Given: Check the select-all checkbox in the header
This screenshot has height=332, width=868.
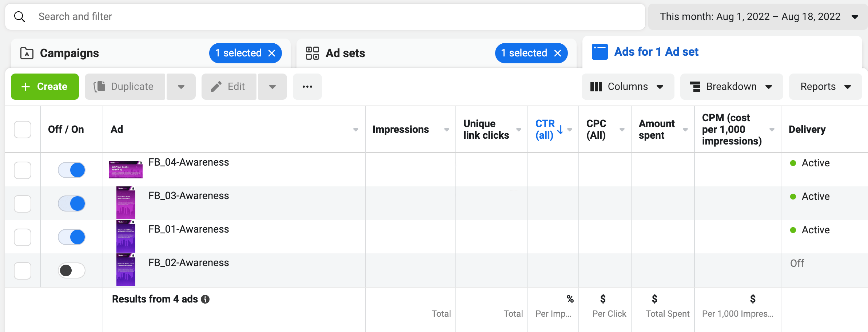Looking at the screenshot, I should [23, 129].
